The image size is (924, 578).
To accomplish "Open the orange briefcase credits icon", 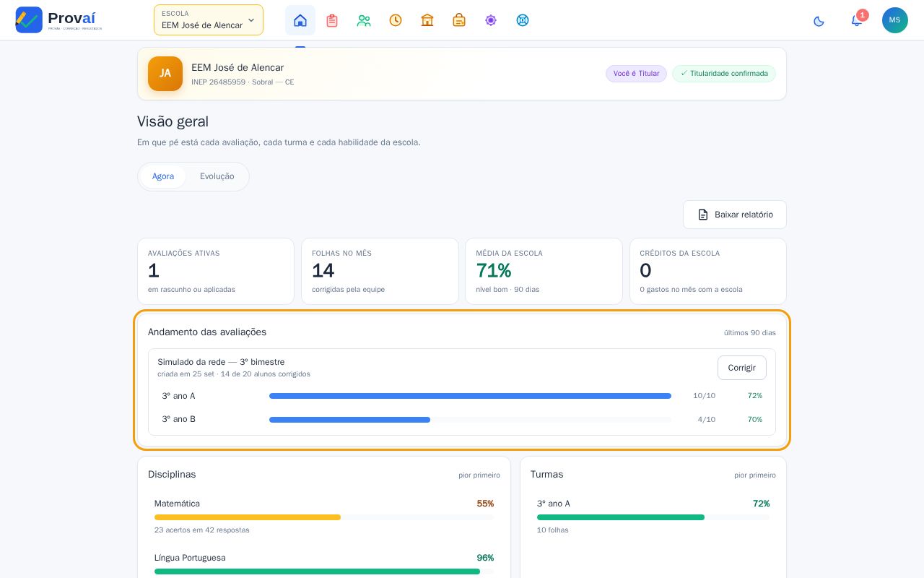I will point(459,20).
